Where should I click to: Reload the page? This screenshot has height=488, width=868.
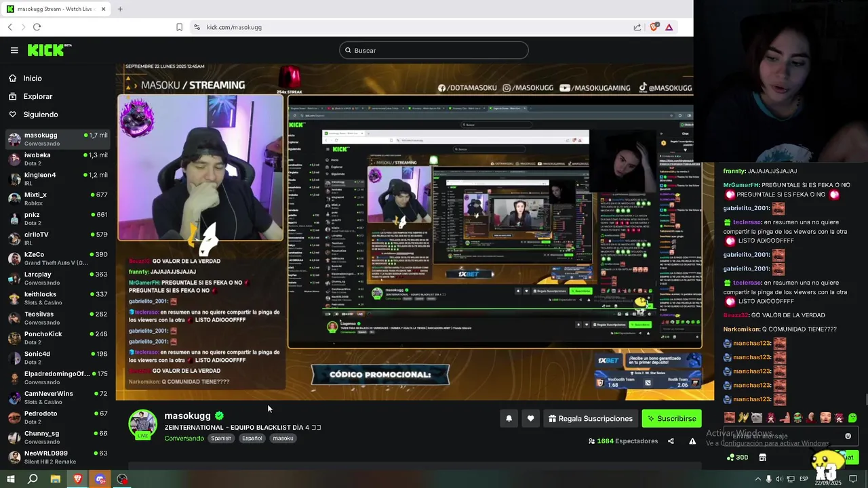37,27
